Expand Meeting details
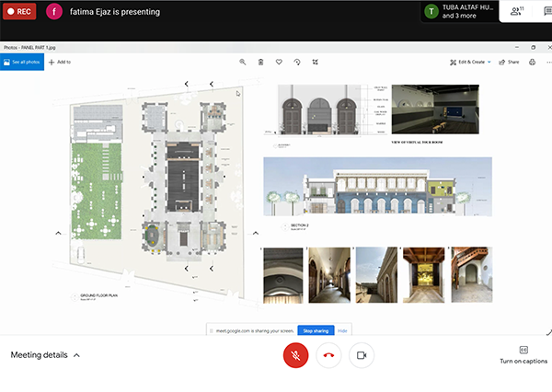This screenshot has width=552, height=392. [45, 355]
